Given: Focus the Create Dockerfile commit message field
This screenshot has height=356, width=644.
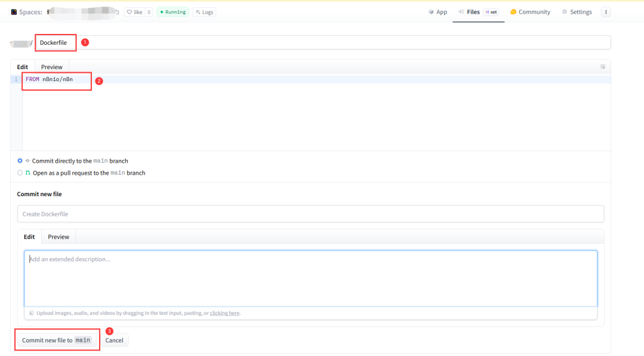Looking at the screenshot, I should click(x=310, y=214).
